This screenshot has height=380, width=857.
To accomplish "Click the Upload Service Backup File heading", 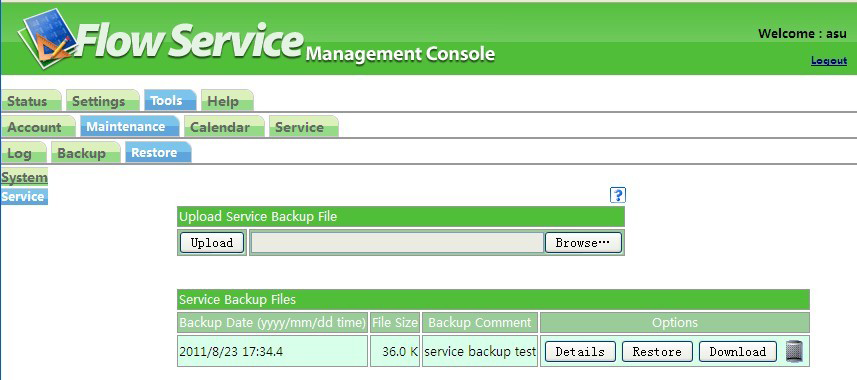I will click(x=401, y=217).
